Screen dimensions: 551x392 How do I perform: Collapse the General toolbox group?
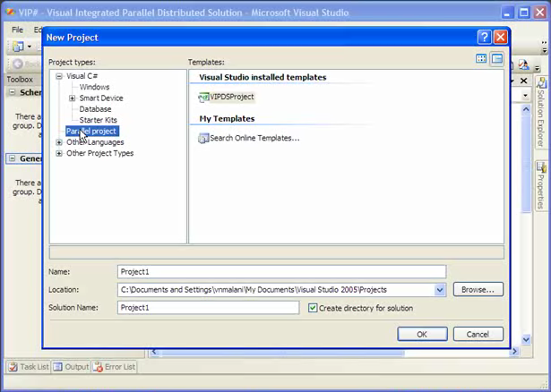(12, 158)
